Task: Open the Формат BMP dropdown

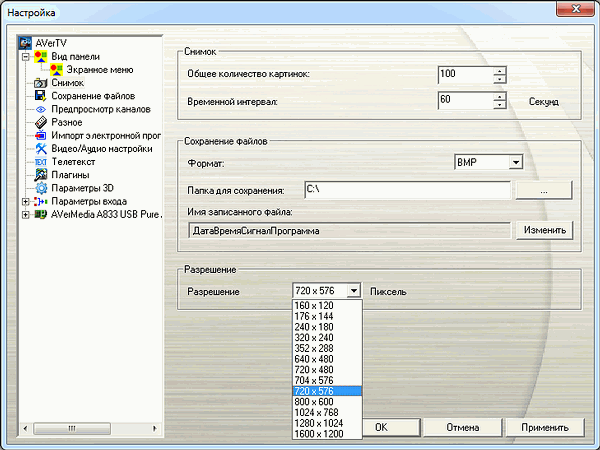Action: (515, 162)
